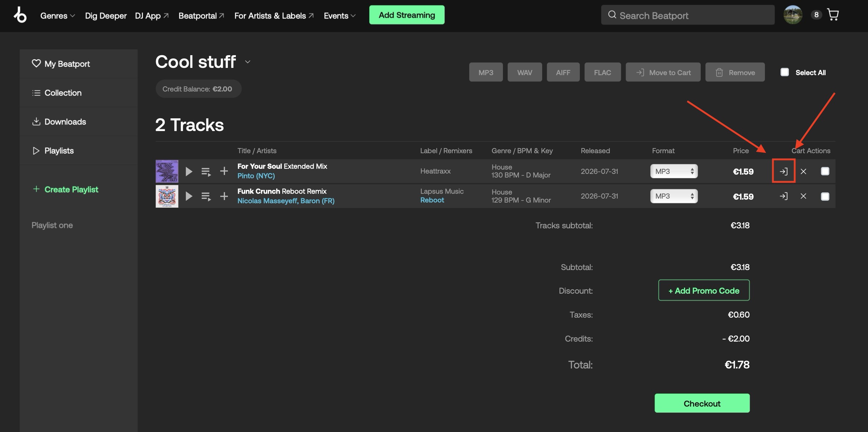This screenshot has width=868, height=432.
Task: Play For Your Soul Extended Mix
Action: [189, 171]
